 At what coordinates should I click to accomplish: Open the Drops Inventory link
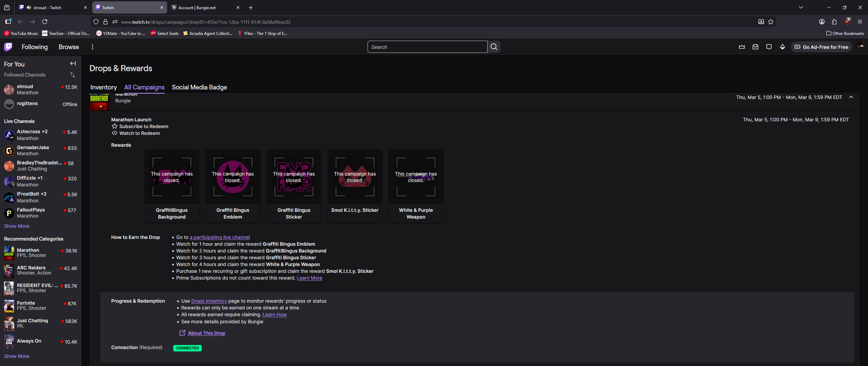[x=209, y=301]
